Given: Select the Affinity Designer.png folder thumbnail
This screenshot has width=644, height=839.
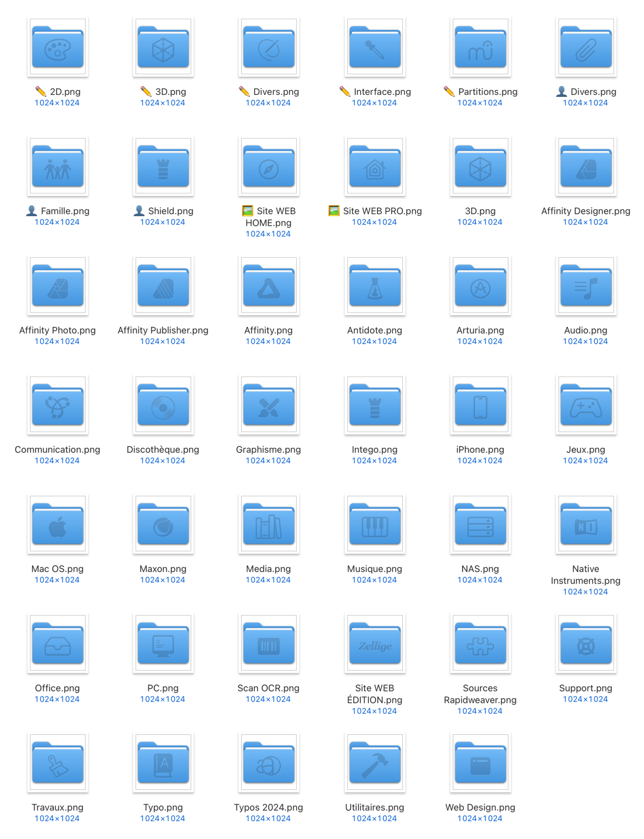Looking at the screenshot, I should (x=586, y=167).
